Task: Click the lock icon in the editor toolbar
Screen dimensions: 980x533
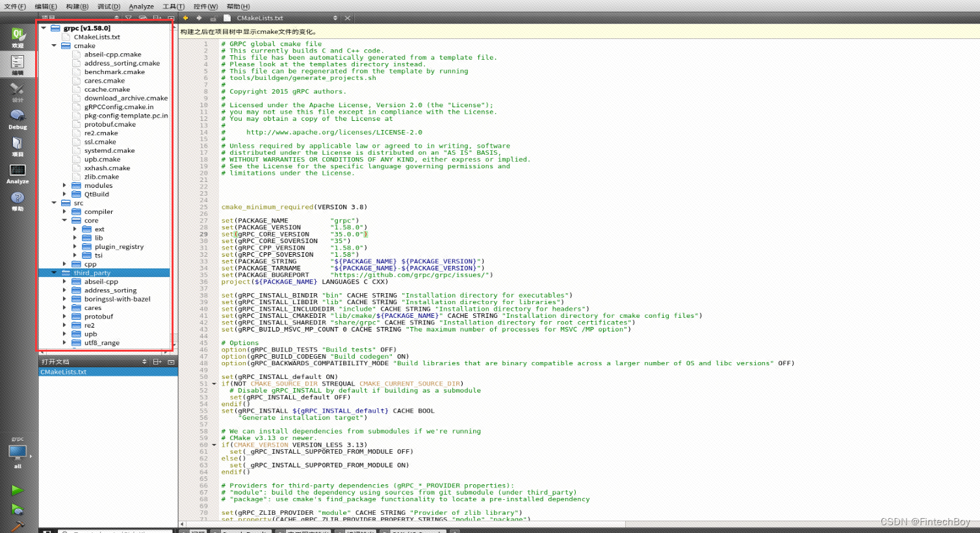Action: [213, 18]
